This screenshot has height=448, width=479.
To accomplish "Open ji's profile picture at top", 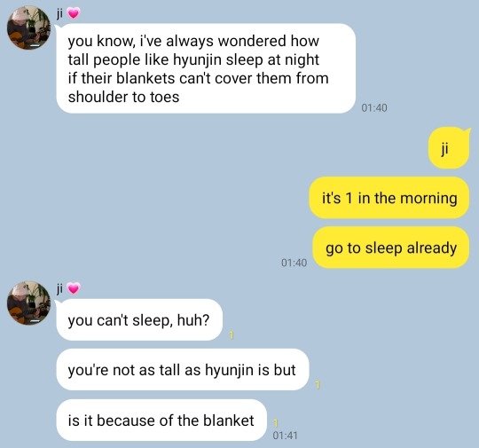I will [x=29, y=28].
